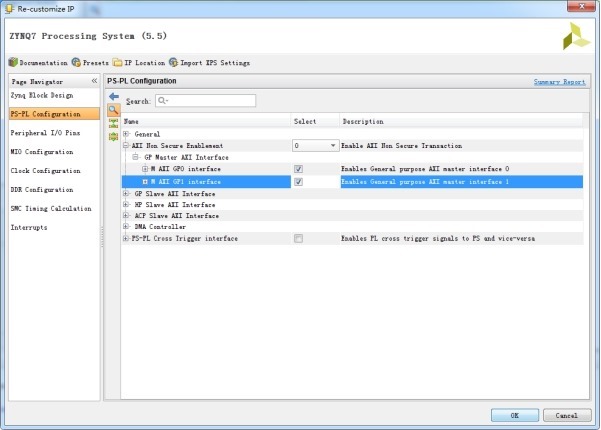Click the IP Location label

(x=145, y=63)
